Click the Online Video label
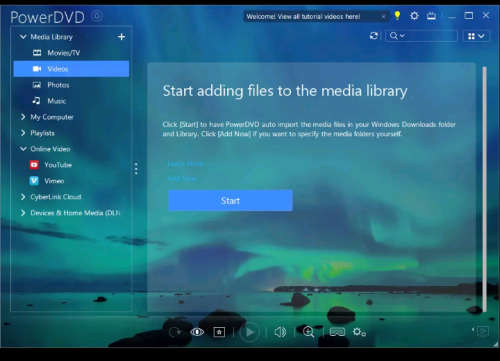This screenshot has width=500, height=361. pos(50,149)
